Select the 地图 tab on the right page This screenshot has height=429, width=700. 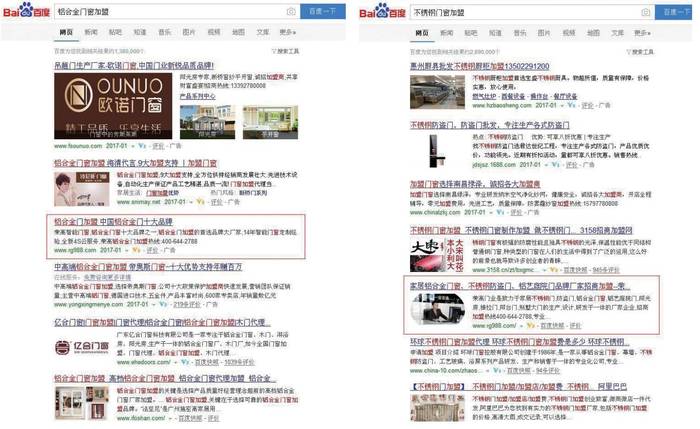[593, 33]
